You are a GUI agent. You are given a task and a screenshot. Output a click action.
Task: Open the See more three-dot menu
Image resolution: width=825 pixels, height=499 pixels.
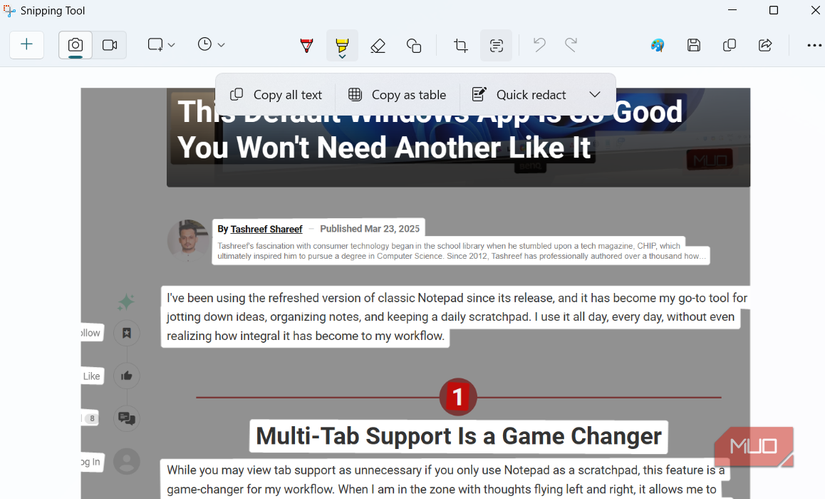coord(814,45)
